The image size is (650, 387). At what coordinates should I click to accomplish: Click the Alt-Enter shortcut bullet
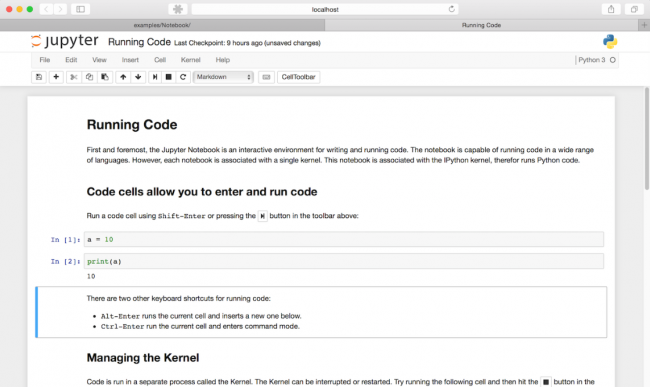pos(201,316)
